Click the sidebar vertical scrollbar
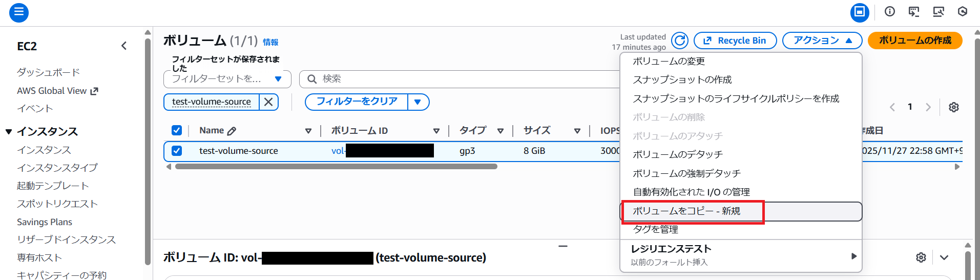This screenshot has height=280, width=980. 148,151
